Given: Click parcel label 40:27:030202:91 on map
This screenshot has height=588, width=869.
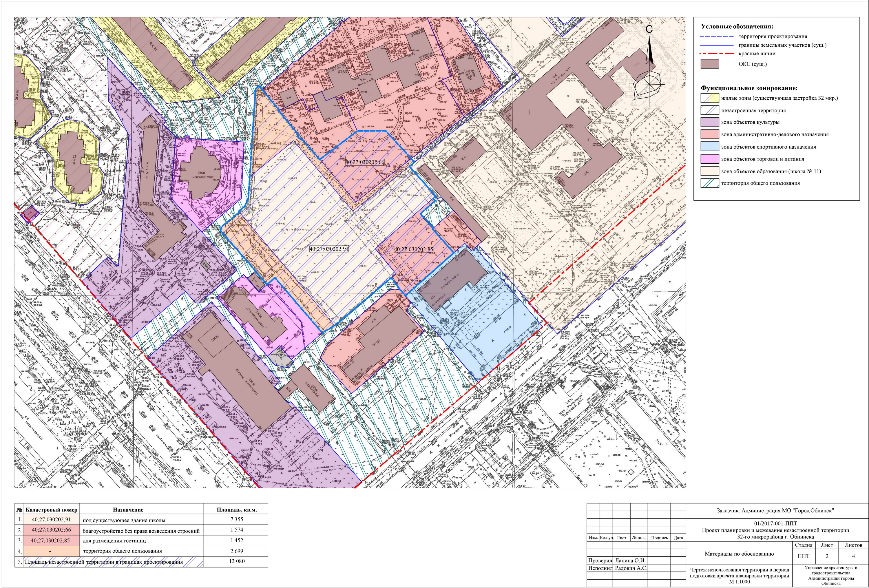Looking at the screenshot, I should click(x=329, y=248).
